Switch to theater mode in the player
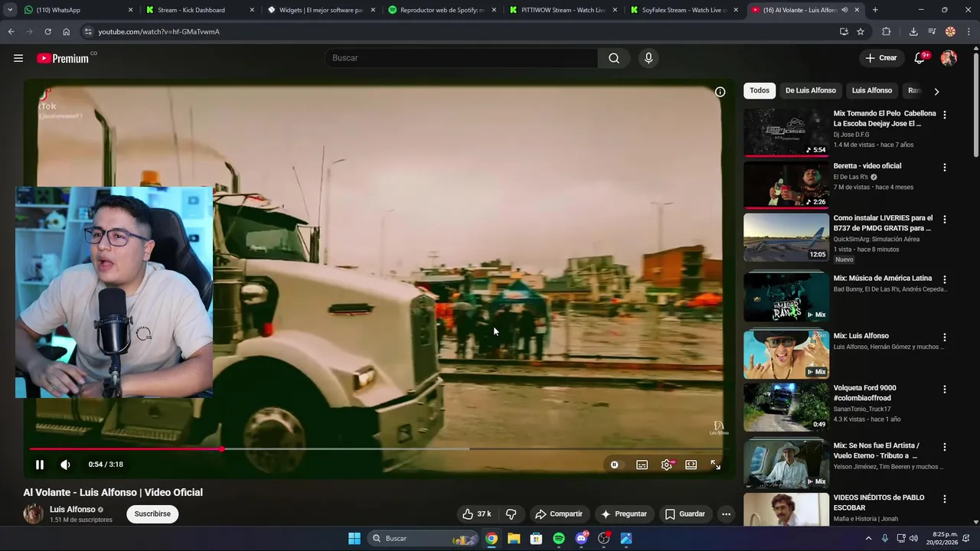Screen dimensions: 980x551 tap(691, 465)
